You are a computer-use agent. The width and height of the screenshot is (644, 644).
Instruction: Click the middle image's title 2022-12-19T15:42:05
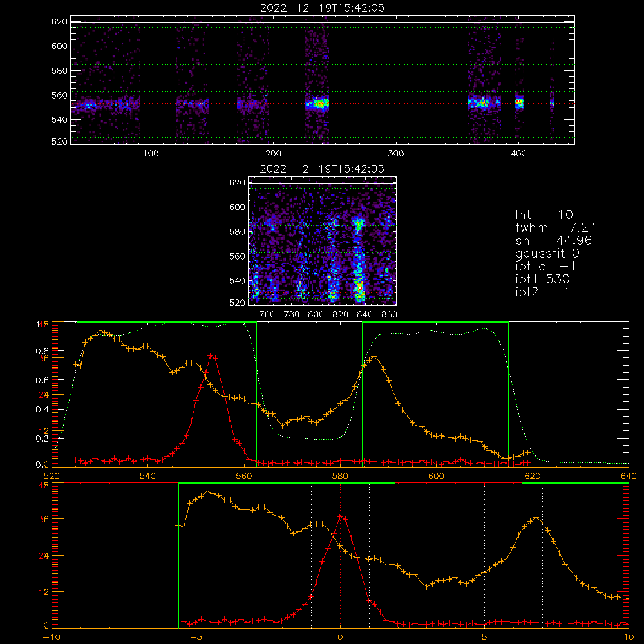pos(322,169)
